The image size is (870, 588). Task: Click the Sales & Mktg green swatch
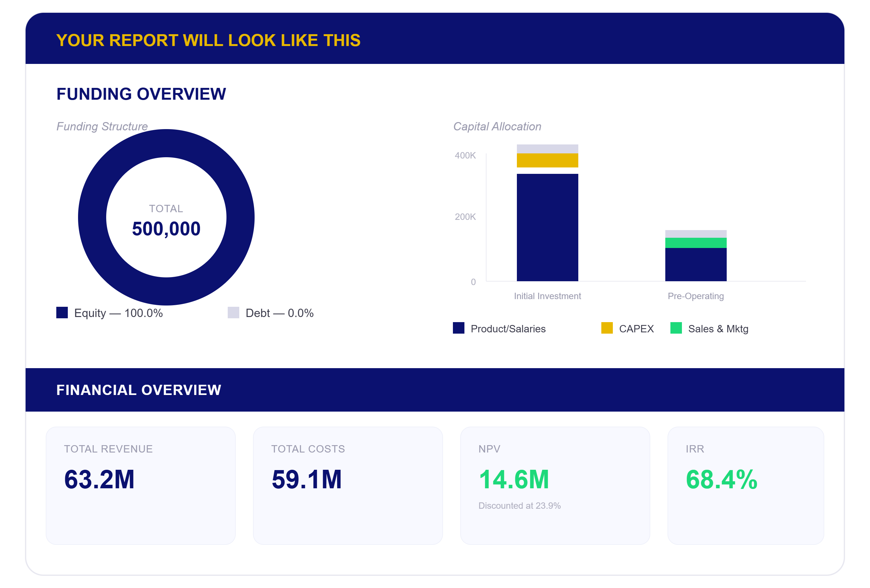(676, 328)
